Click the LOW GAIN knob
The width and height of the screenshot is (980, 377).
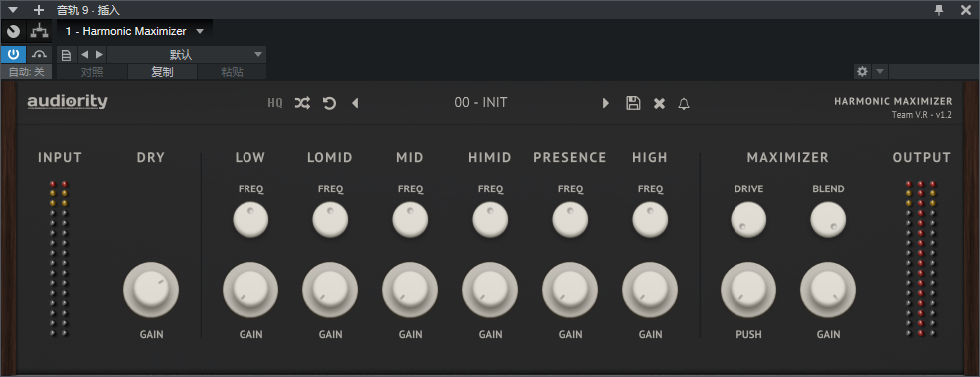(250, 290)
